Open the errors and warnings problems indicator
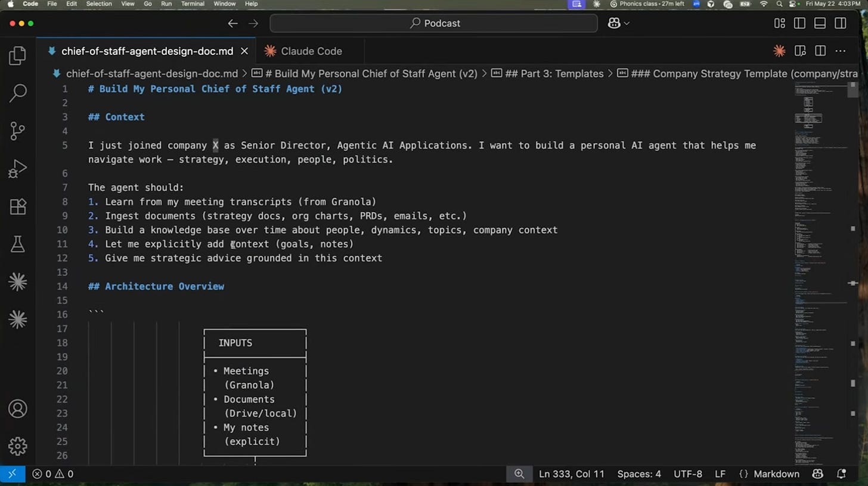Screen dimensions: 868x486 point(53,474)
